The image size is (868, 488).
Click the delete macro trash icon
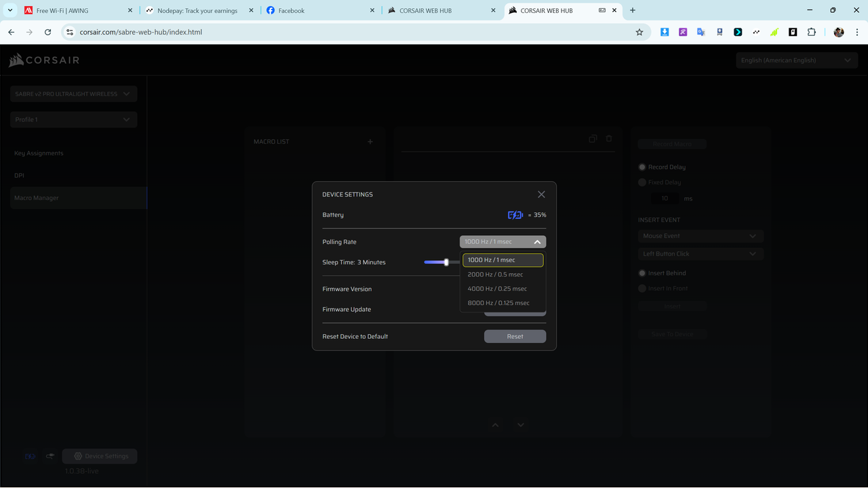(609, 138)
